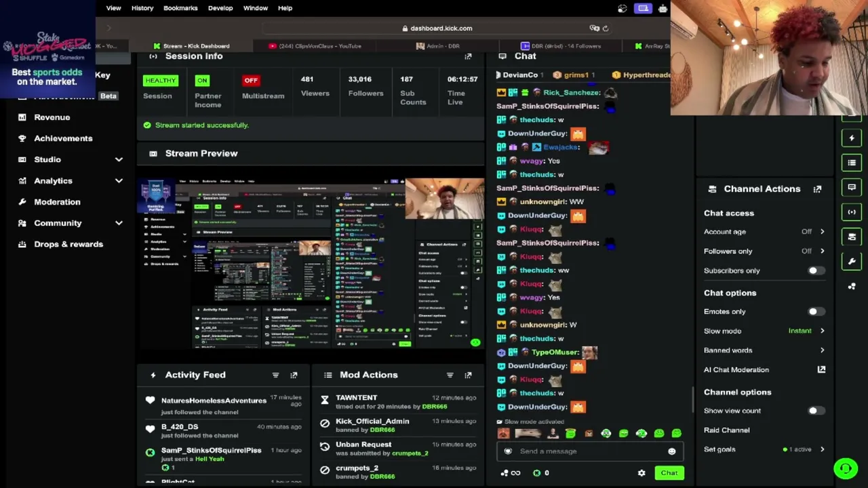Filter the Mod Actions list
This screenshot has width=868, height=488.
click(x=450, y=375)
